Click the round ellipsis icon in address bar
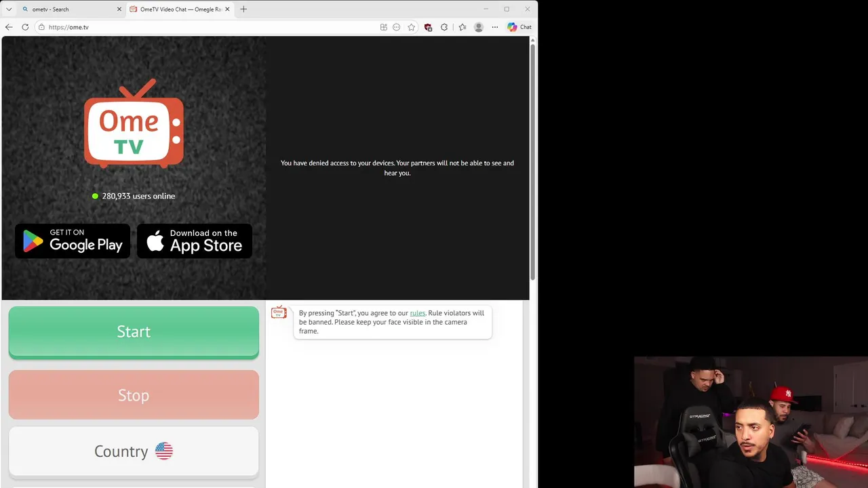868x488 pixels. [x=397, y=27]
